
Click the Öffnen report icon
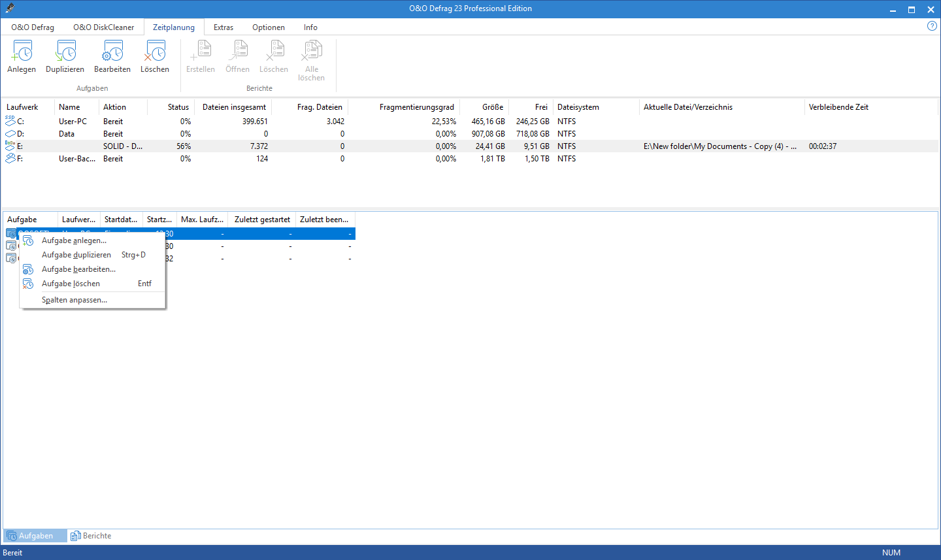coord(238,52)
